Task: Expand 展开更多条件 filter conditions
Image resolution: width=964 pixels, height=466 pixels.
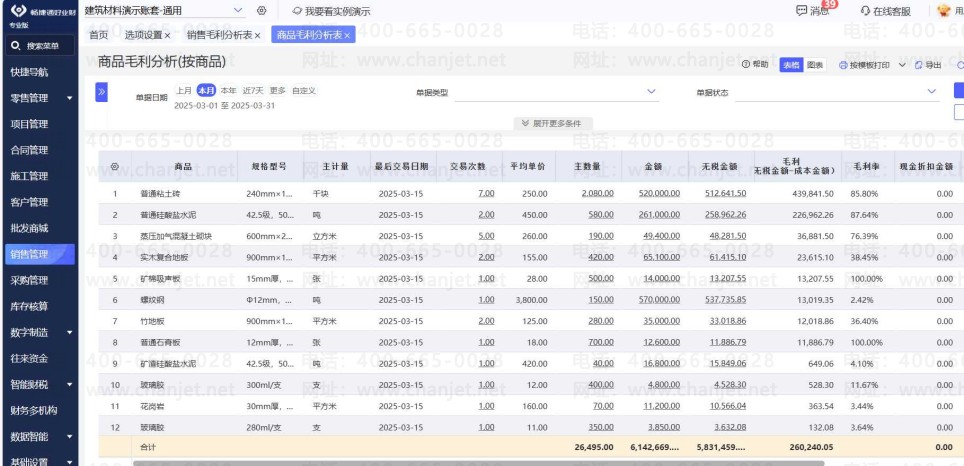Action: point(551,123)
